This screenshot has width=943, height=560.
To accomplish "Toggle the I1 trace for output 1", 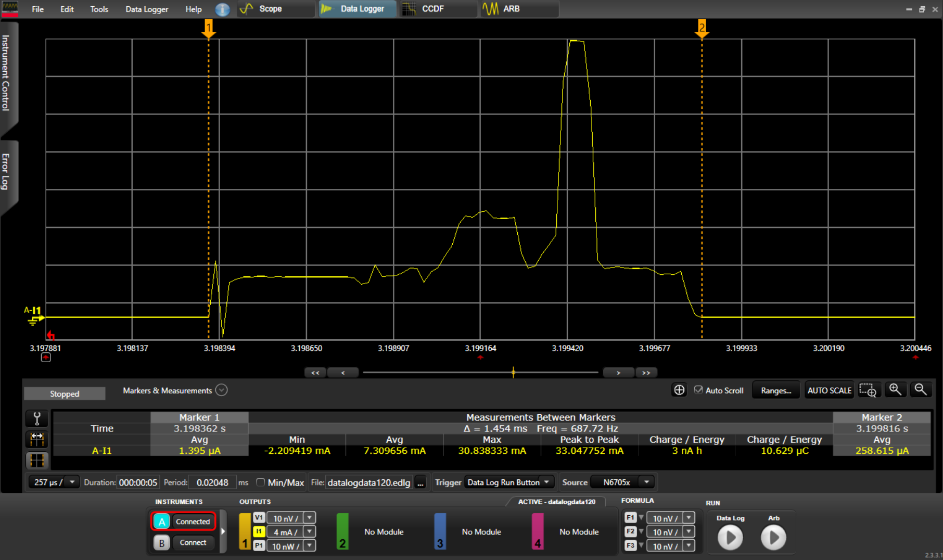I will [259, 532].
